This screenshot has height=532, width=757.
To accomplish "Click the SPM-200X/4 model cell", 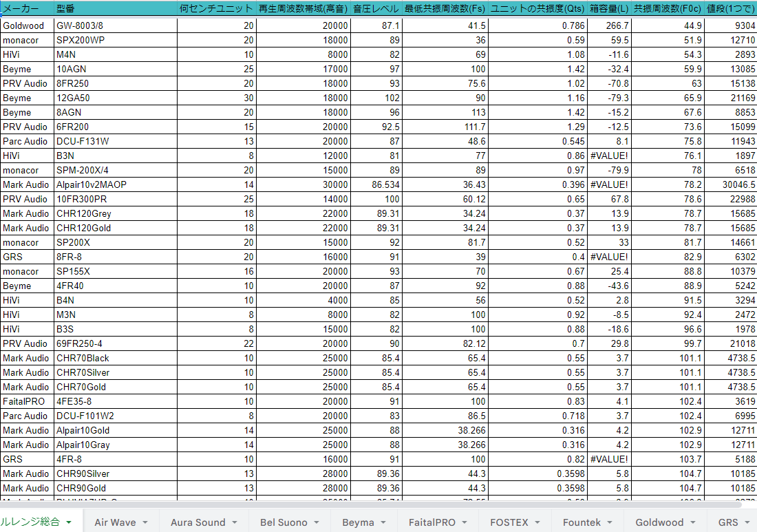I will [116, 171].
